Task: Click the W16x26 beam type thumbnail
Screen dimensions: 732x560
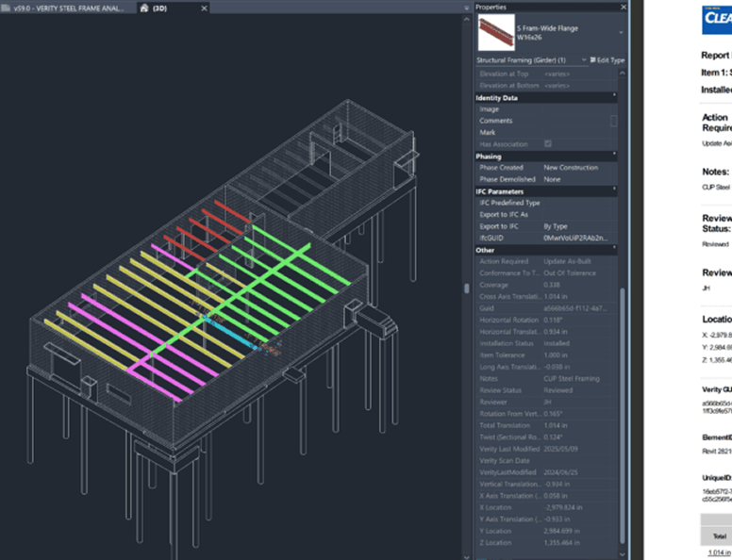Action: [496, 32]
